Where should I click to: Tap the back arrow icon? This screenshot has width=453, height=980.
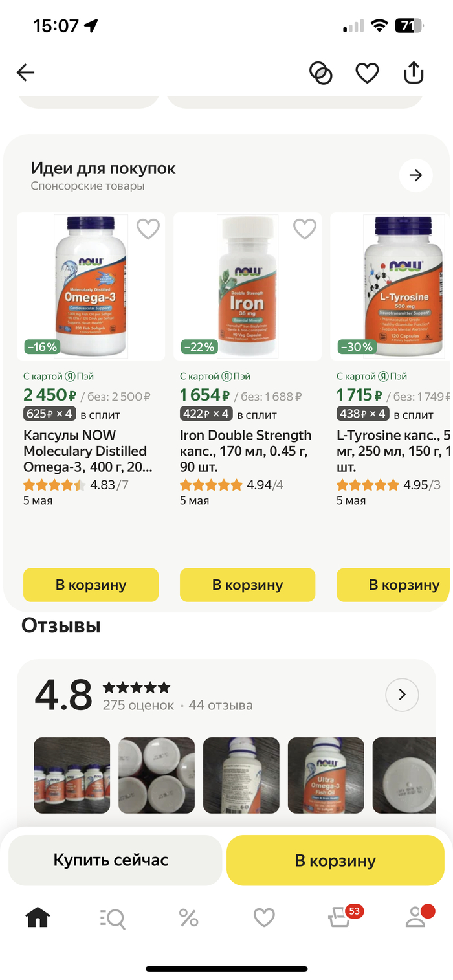(x=25, y=72)
